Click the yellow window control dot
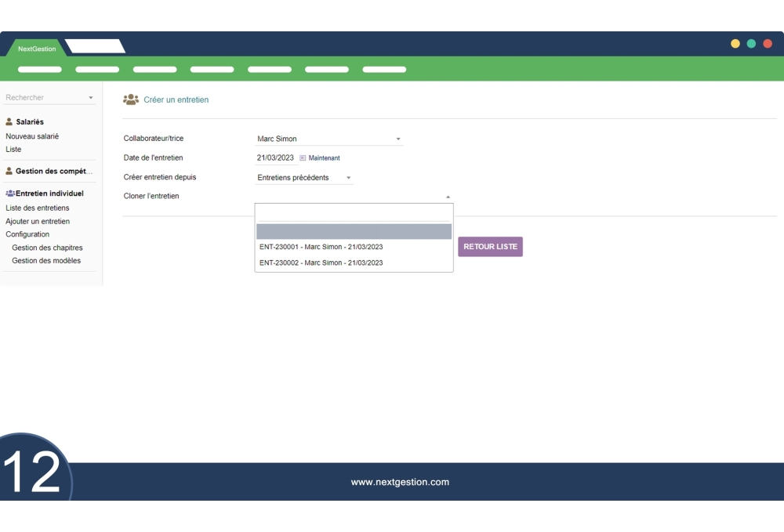 click(x=735, y=44)
